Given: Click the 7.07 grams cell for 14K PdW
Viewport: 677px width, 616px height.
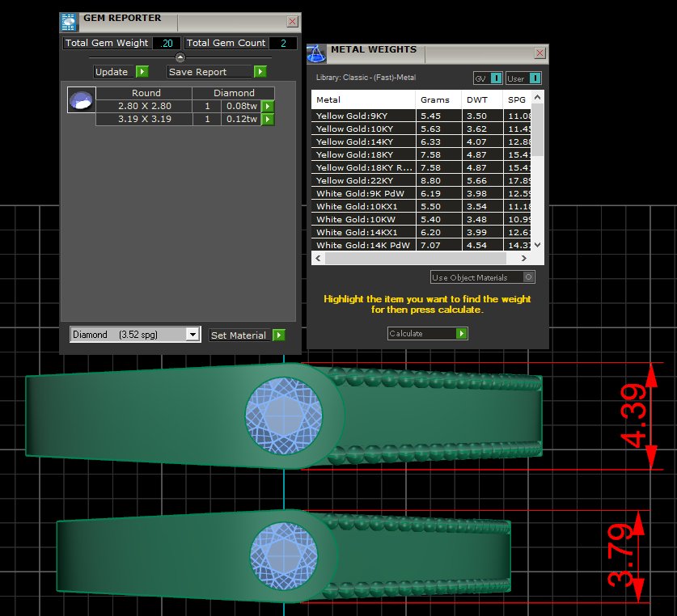Looking at the screenshot, I should click(x=438, y=245).
